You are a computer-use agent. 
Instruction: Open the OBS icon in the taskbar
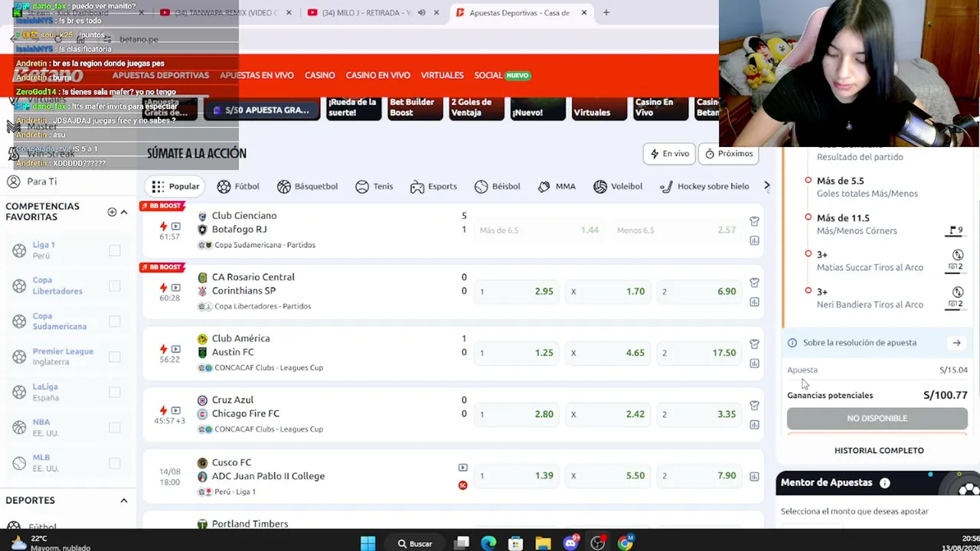(x=598, y=543)
